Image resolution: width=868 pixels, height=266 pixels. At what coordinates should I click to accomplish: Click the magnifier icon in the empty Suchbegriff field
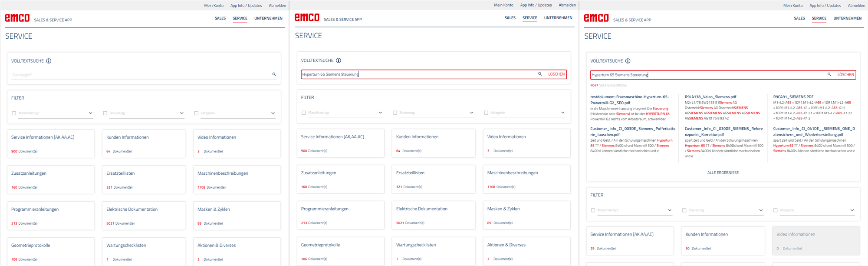click(x=274, y=74)
